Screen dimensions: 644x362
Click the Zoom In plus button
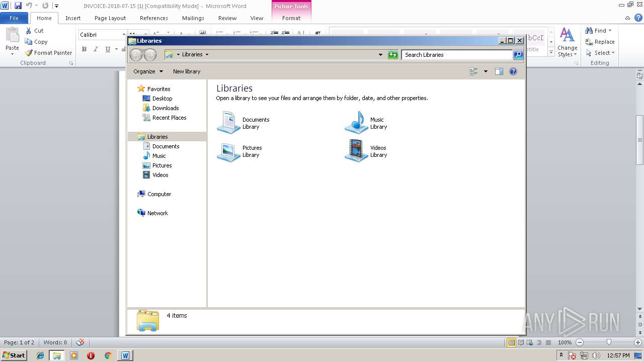pos(638,342)
